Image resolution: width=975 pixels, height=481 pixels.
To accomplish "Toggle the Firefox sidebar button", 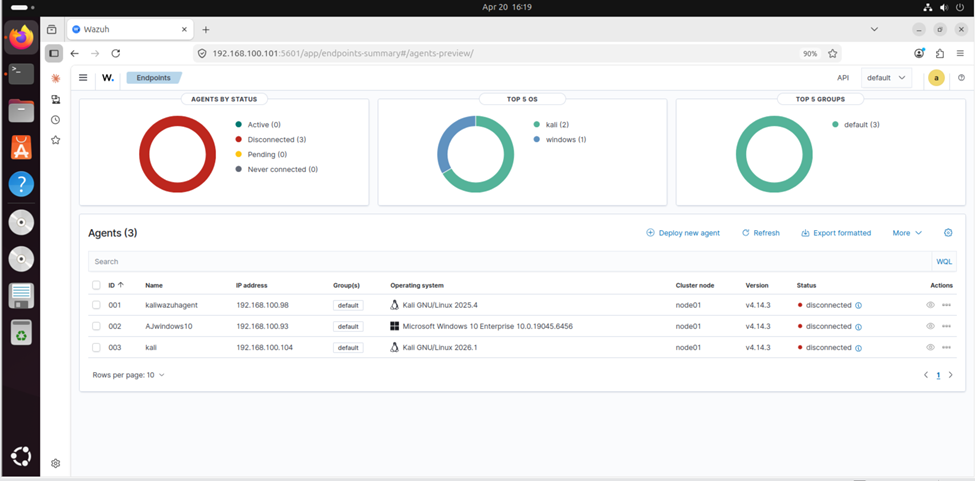I will tap(54, 53).
